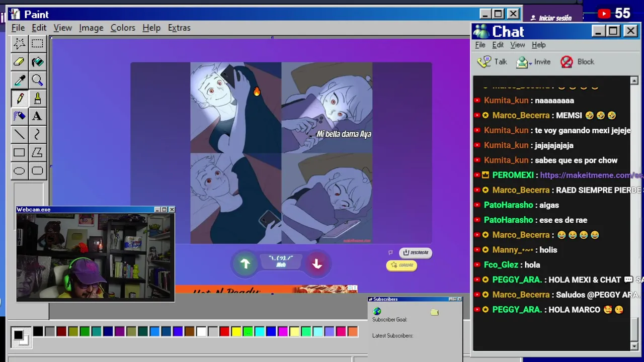Viewport: 644px width, 362px height.
Task: Click the Meh vote button
Action: click(x=281, y=261)
